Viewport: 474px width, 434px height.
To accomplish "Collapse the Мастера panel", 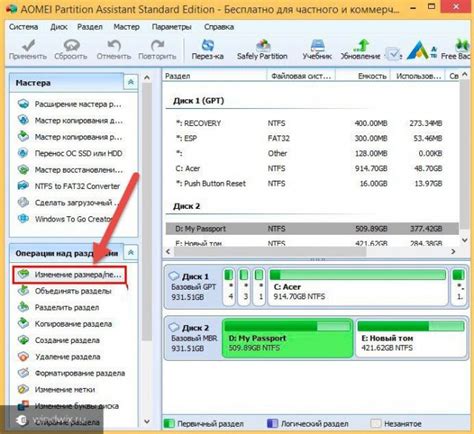I will coord(131,82).
